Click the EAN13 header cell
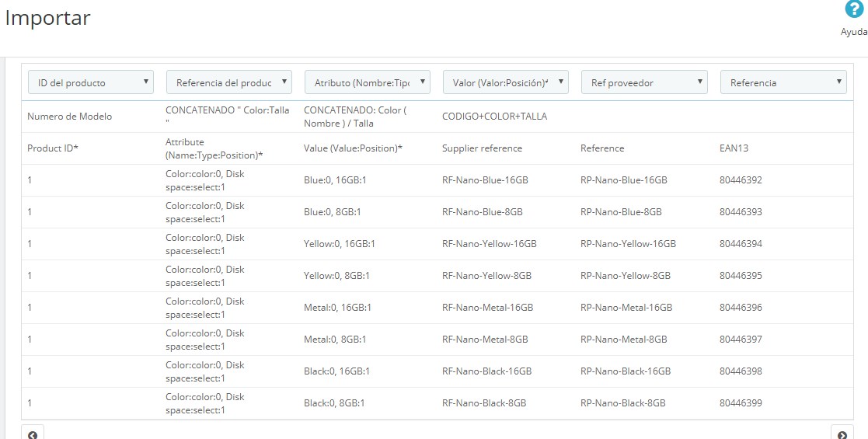The width and height of the screenshot is (868, 439). coord(734,148)
